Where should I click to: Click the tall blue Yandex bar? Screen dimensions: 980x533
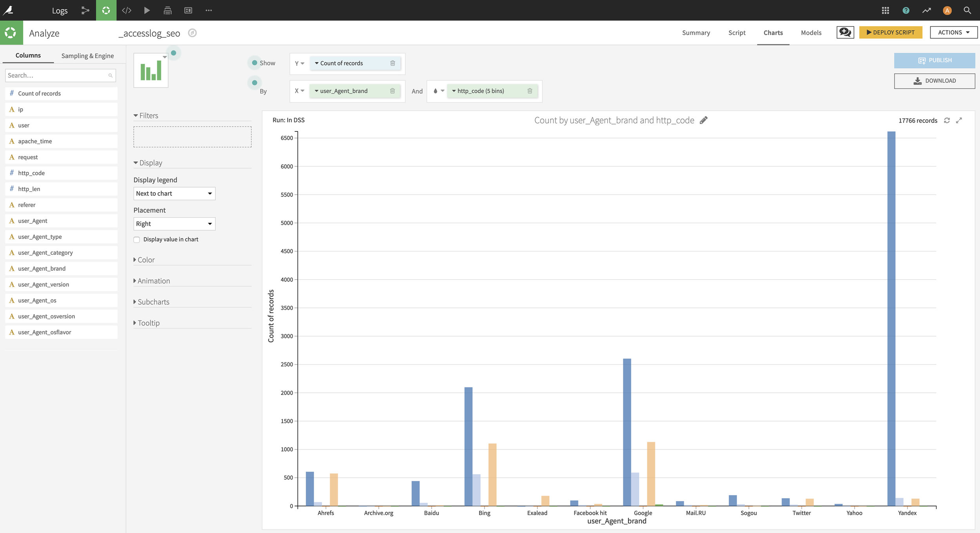pos(891,318)
